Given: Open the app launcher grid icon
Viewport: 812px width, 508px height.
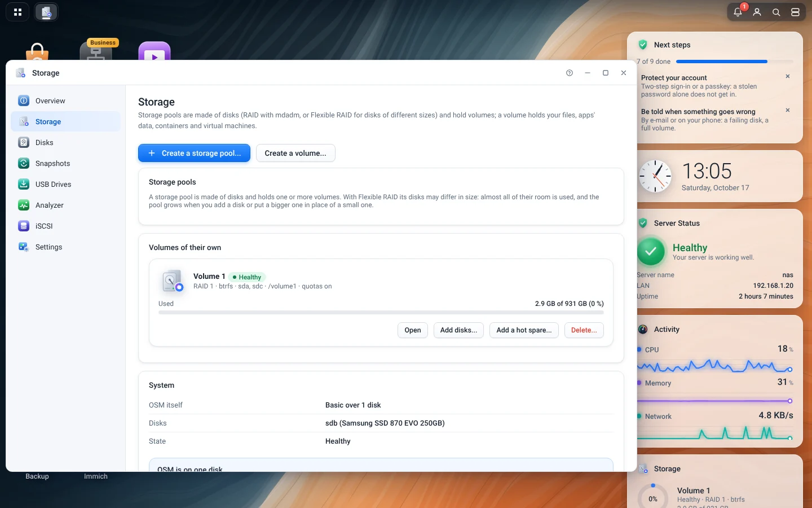Looking at the screenshot, I should (x=17, y=12).
